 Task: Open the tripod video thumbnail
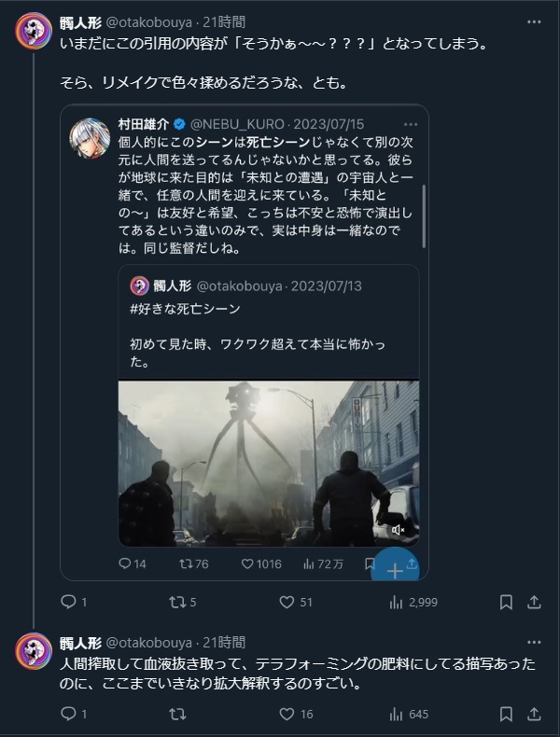[268, 462]
